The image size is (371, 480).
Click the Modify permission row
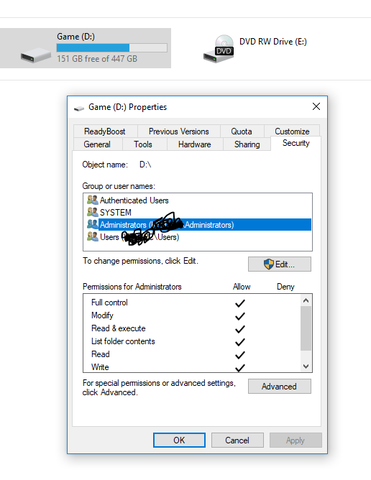tap(192, 315)
